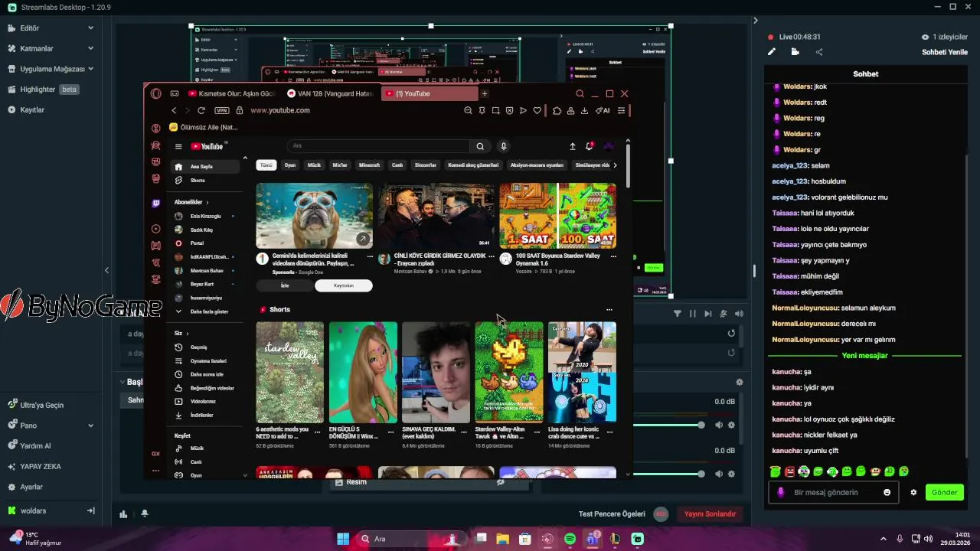Mute the second mixer audio source
The image size is (980, 551).
[x=719, y=474]
